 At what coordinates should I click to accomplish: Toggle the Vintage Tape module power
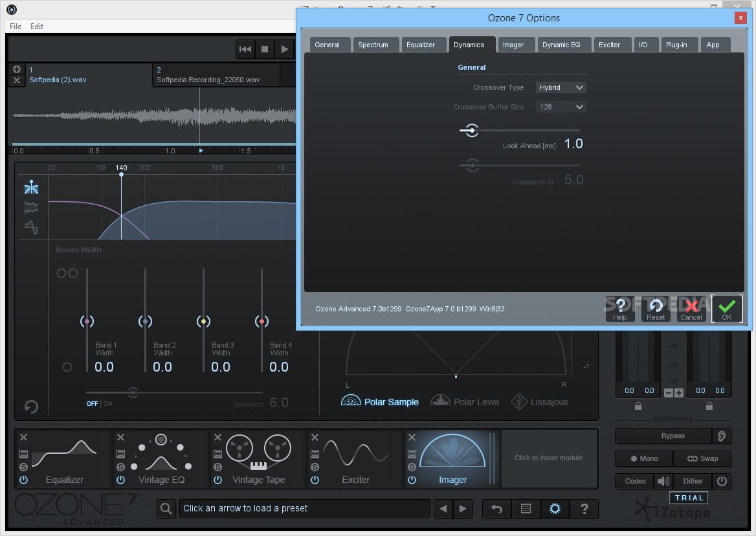(218, 480)
